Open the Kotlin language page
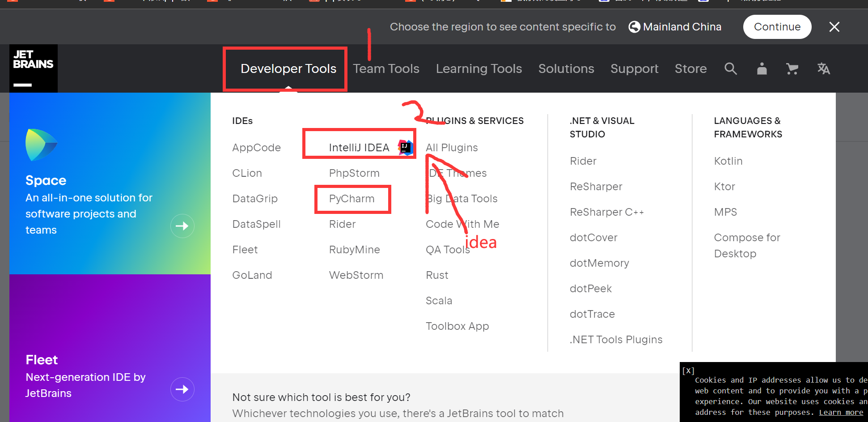Image resolution: width=868 pixels, height=422 pixels. click(x=728, y=161)
